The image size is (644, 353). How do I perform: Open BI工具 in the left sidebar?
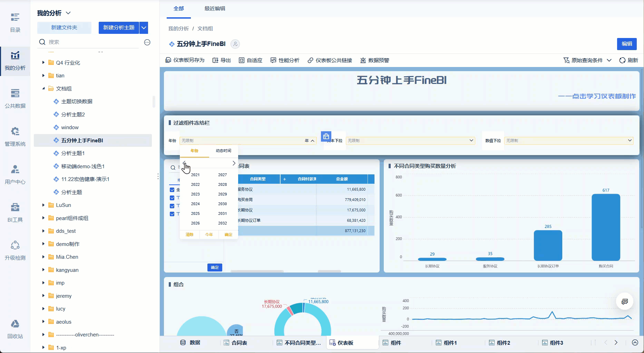tap(15, 213)
